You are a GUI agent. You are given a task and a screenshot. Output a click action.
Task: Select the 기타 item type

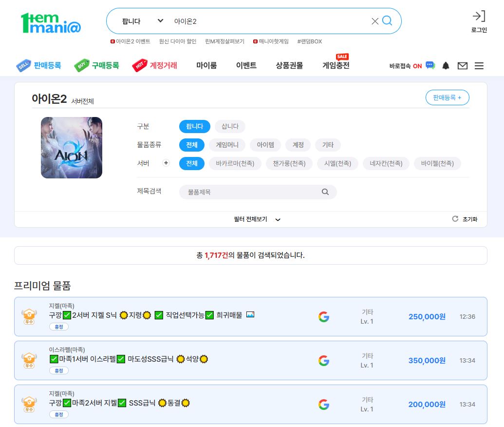(328, 145)
